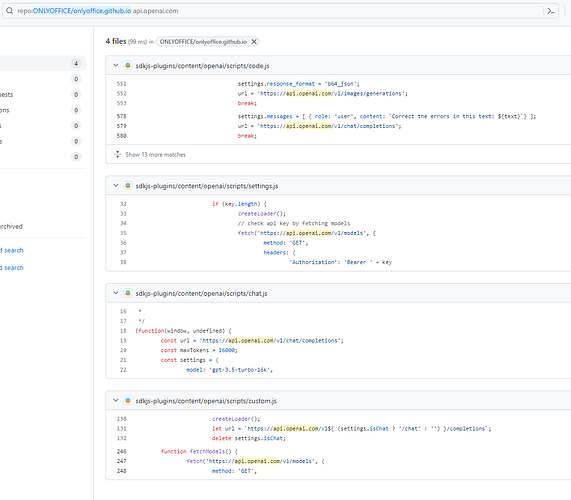Click the settings.js file type icon
The height and width of the screenshot is (500, 571).
click(128, 186)
